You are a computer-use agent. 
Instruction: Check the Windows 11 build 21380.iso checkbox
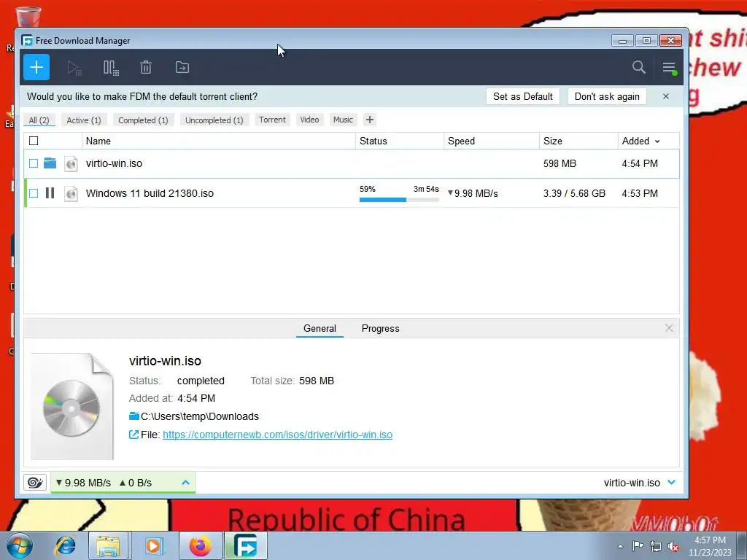[x=34, y=192]
